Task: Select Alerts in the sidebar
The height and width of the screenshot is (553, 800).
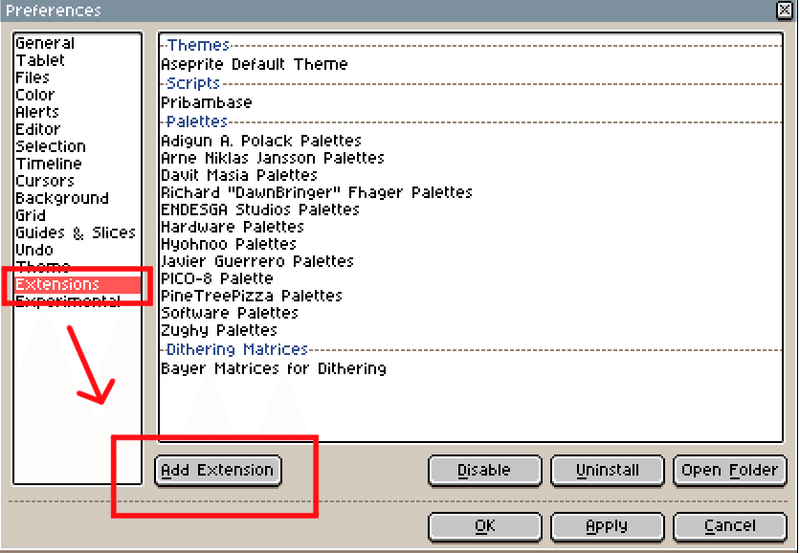Action: 78,112
